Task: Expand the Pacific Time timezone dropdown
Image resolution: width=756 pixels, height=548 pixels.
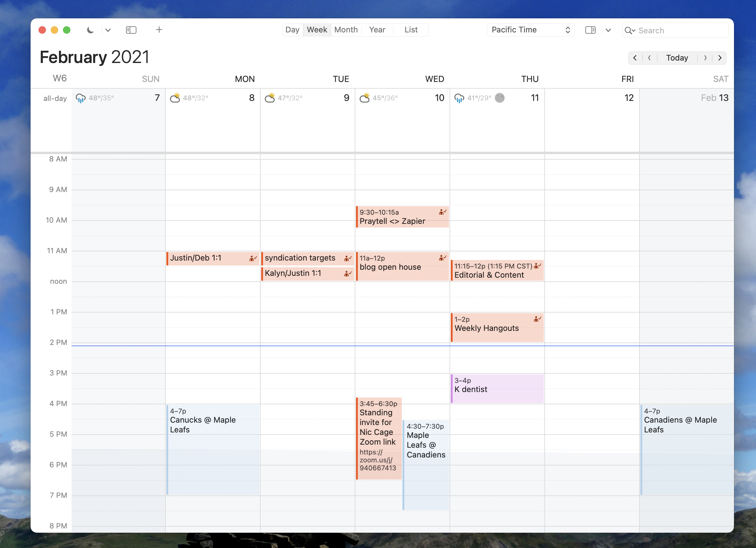Action: (566, 29)
